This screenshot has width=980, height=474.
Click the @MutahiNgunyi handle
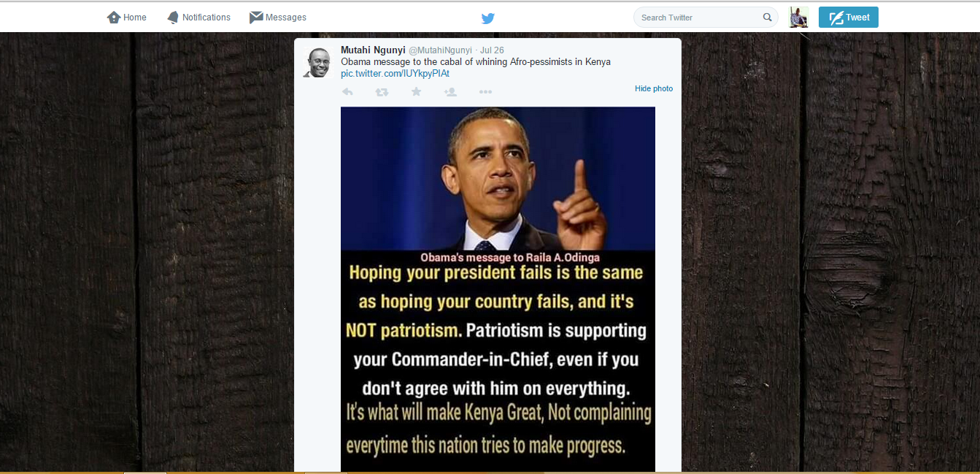pyautogui.click(x=440, y=50)
